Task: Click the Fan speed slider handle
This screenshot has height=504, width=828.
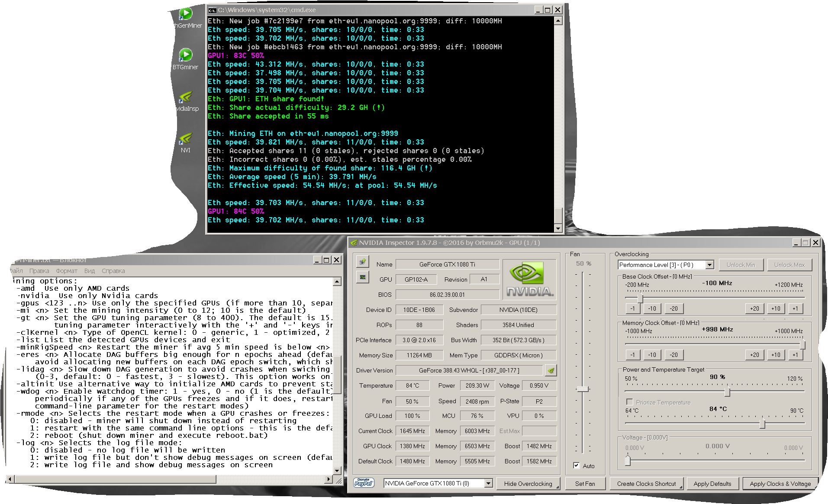Action: pyautogui.click(x=583, y=389)
